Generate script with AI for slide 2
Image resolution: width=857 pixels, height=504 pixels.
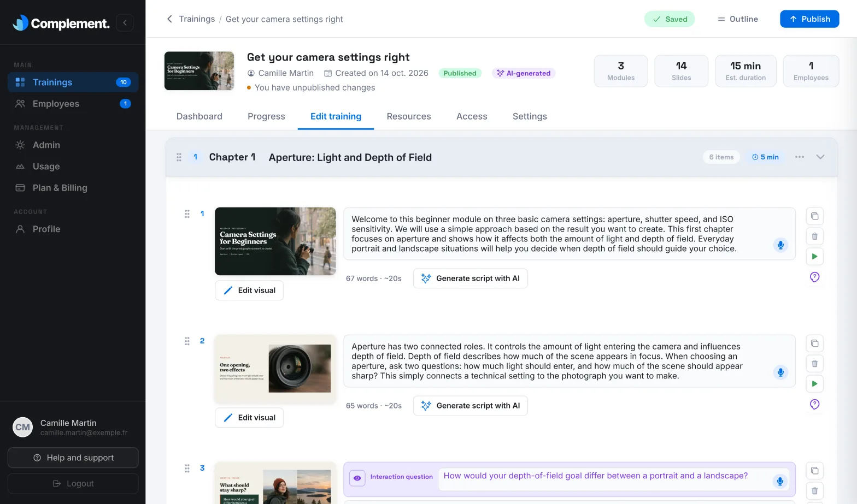tap(471, 406)
